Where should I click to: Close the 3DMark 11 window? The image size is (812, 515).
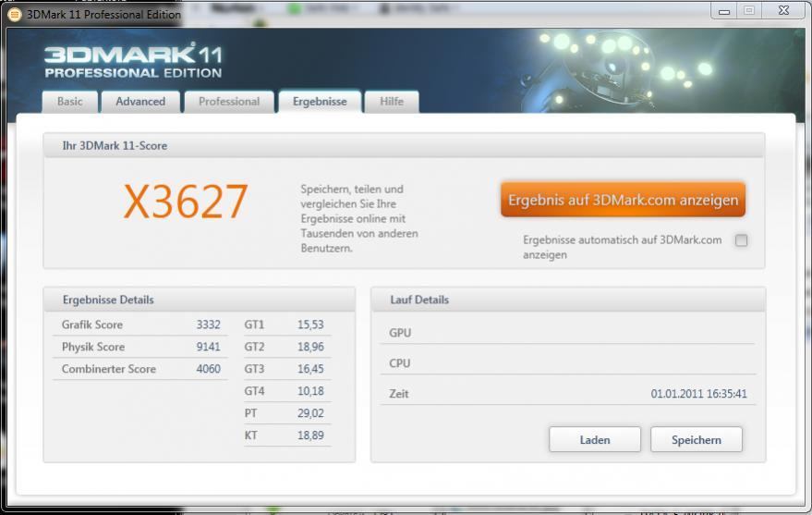click(x=784, y=11)
